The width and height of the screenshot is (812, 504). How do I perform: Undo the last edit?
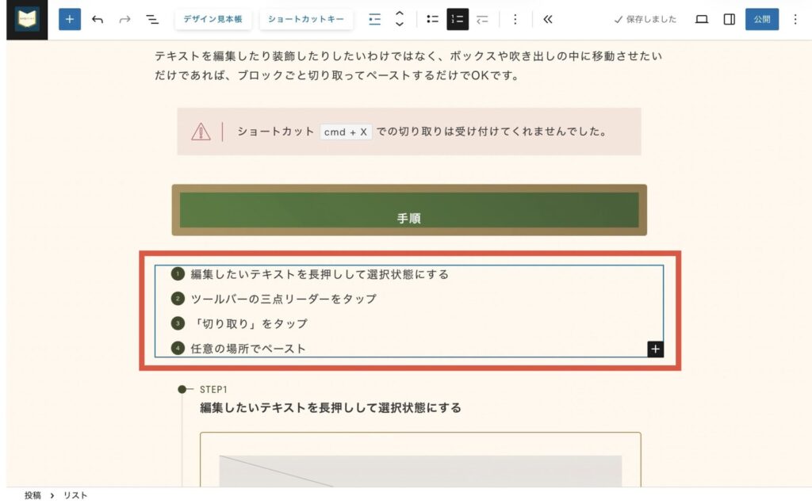coord(98,20)
